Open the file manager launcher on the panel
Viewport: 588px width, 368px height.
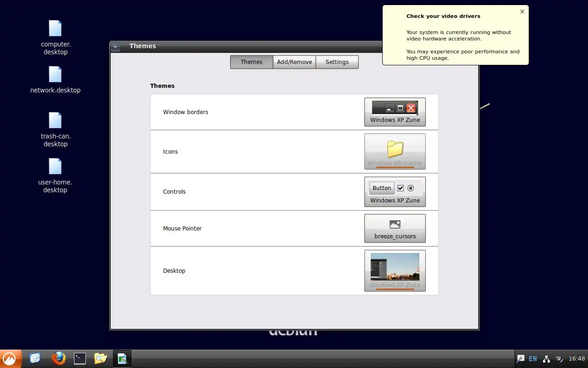click(101, 358)
